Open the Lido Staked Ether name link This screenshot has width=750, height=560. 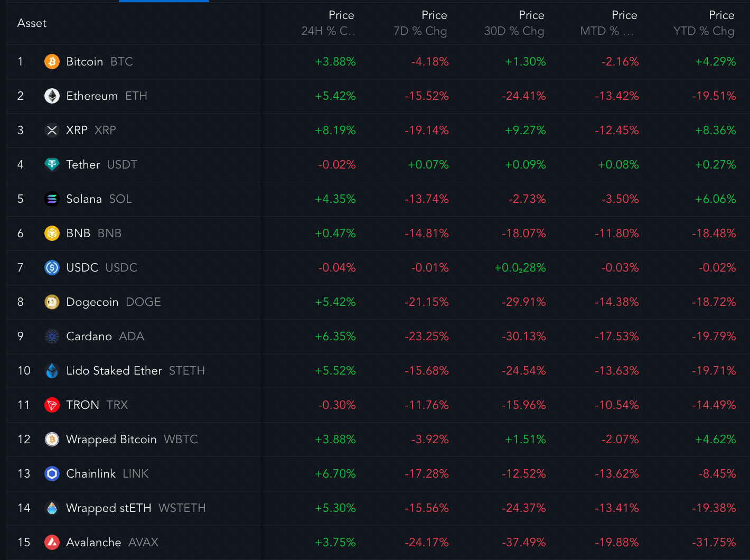pos(114,371)
